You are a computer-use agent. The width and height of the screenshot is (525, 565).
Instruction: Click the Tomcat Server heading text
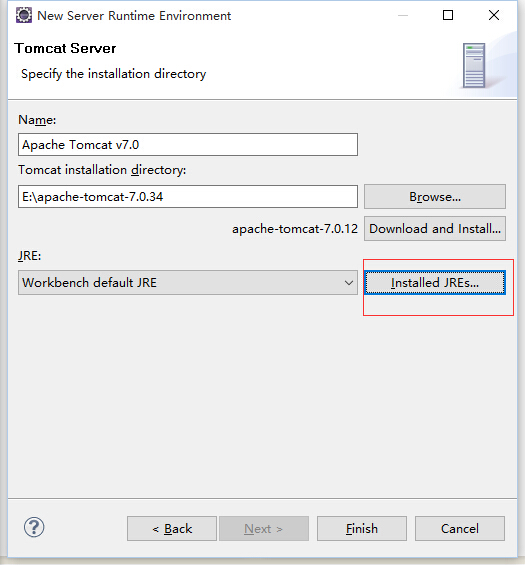click(x=65, y=48)
